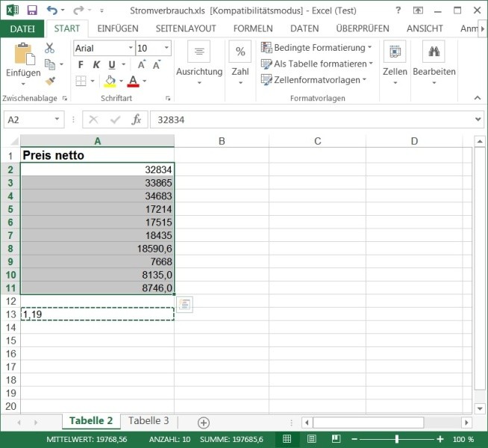Click the cancel X in formula bar

click(x=93, y=119)
